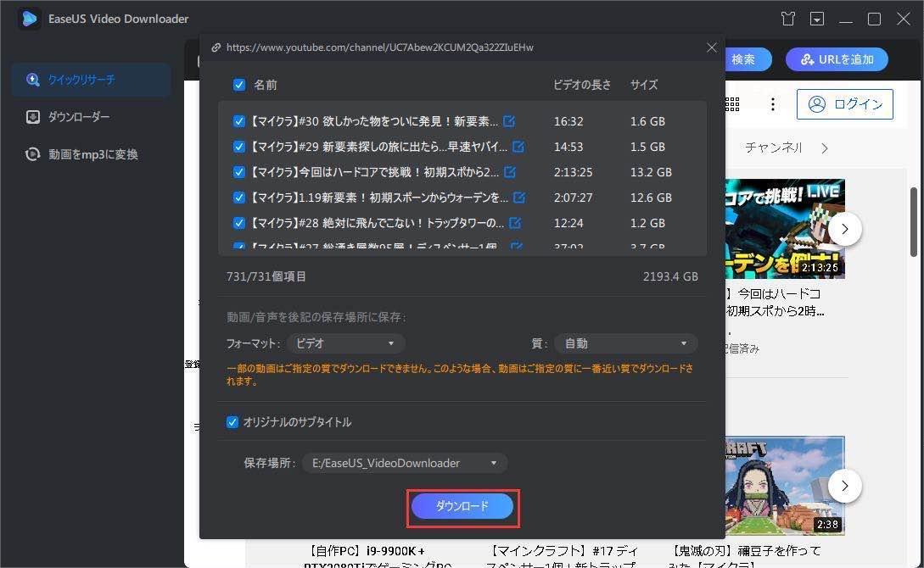Viewport: 924px width, 568px height.
Task: Expand the 質 quality dropdown set to 自動
Action: [x=625, y=343]
